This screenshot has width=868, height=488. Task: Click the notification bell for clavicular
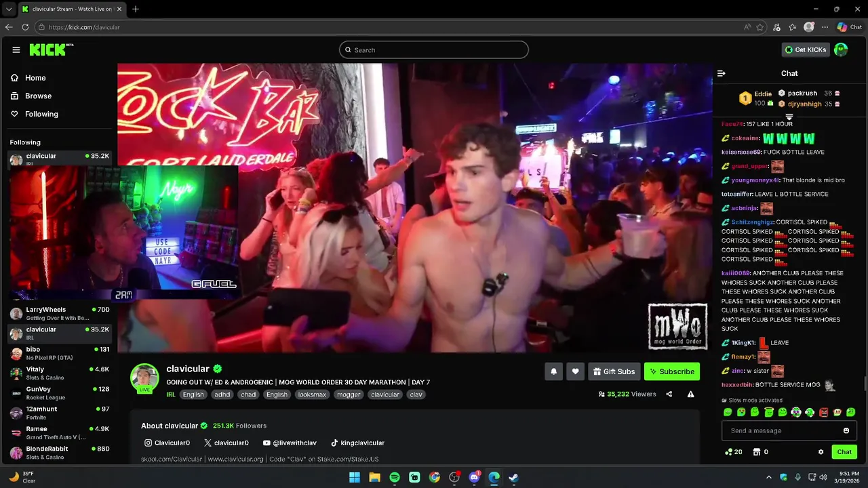[x=553, y=371]
